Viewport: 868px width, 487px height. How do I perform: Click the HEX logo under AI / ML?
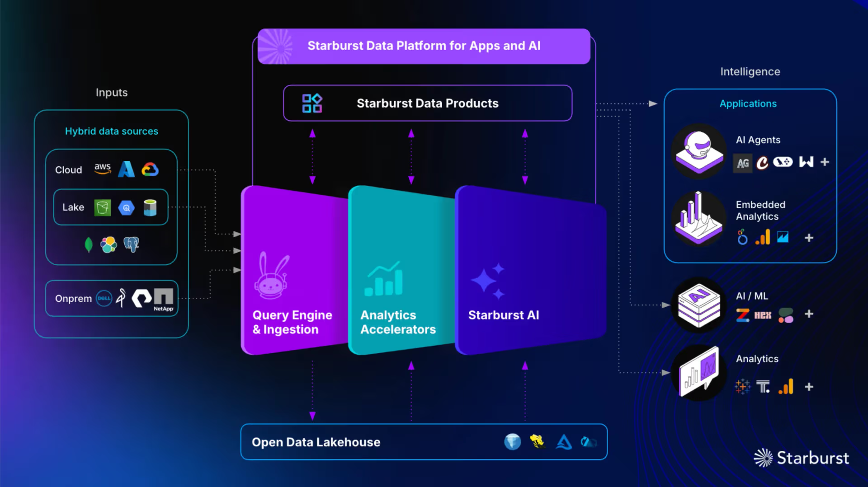763,315
